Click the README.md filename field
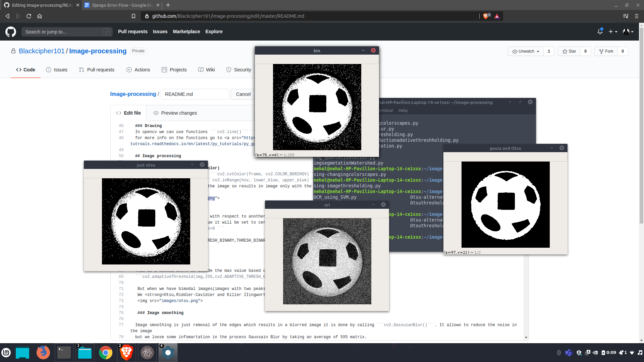This screenshot has height=362, width=644. click(x=195, y=94)
